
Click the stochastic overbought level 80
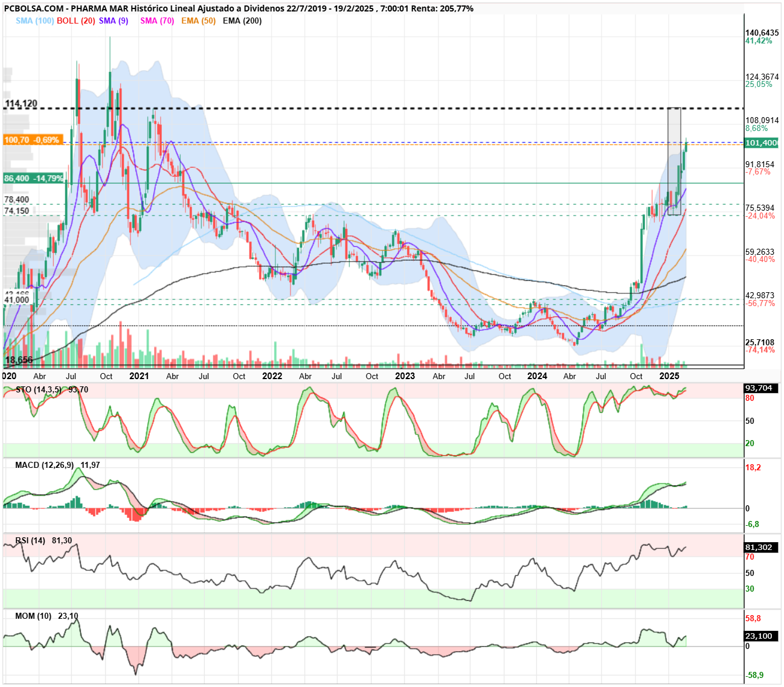(x=750, y=398)
